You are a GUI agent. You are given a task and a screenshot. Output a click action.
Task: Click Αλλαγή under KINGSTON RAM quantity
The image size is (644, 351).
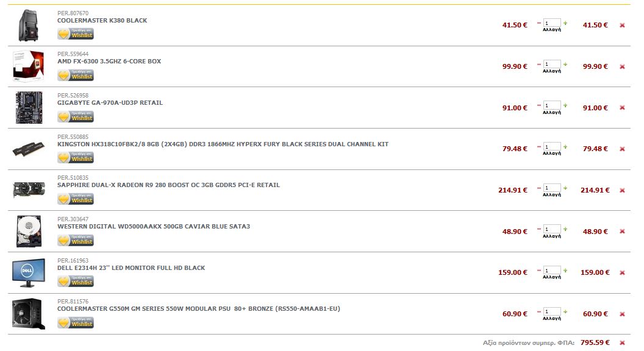point(552,153)
